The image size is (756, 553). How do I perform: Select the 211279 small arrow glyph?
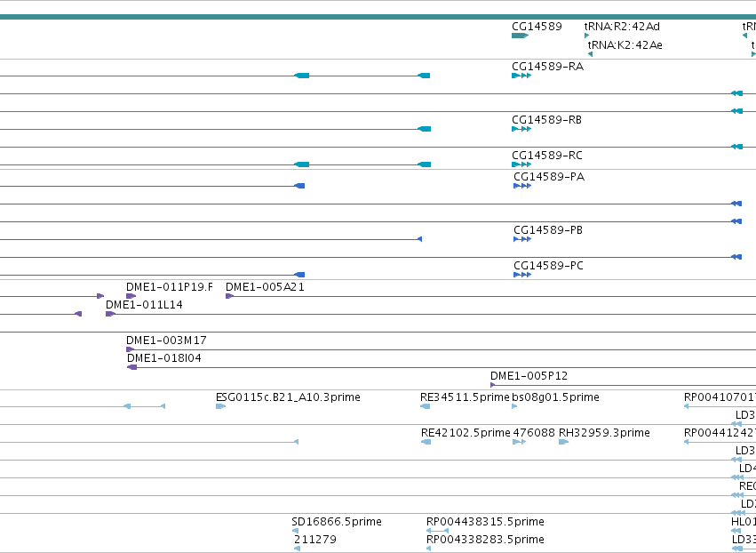(x=297, y=549)
